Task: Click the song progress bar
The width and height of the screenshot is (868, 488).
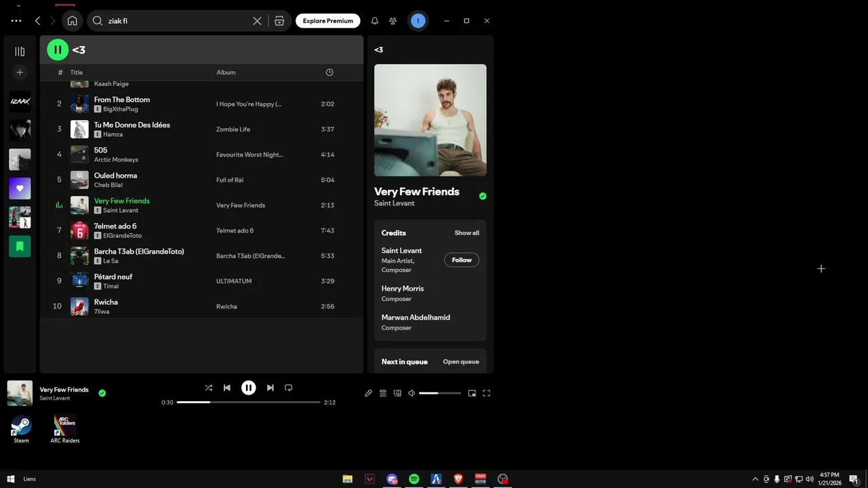Action: (248, 402)
